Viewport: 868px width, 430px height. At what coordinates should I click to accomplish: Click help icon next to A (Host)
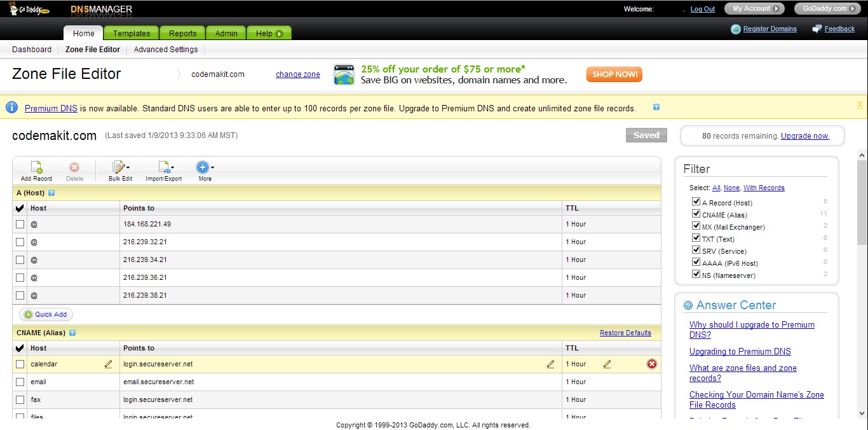[x=51, y=193]
